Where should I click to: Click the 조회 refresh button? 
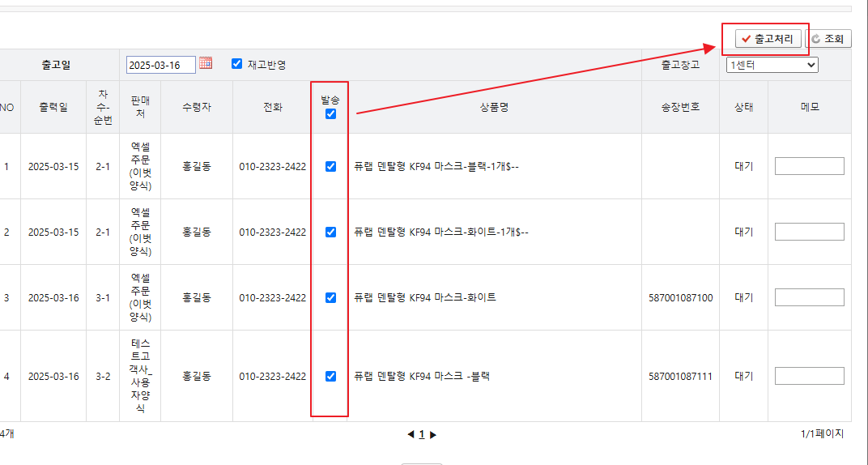828,39
